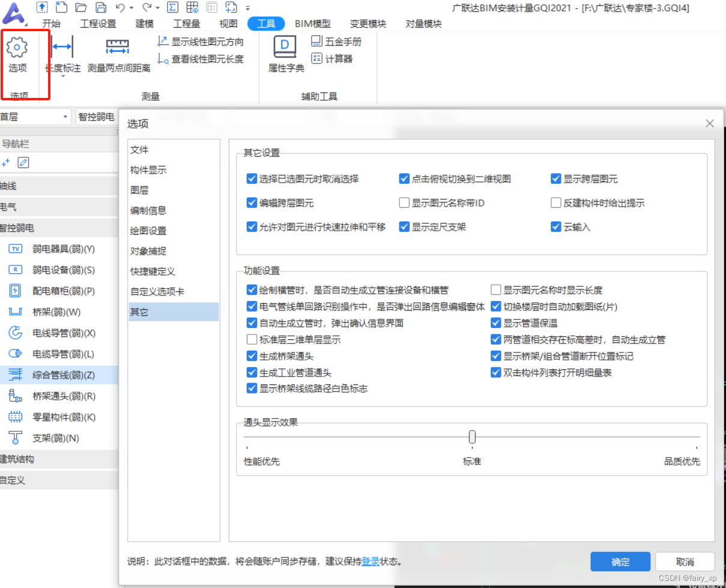Image resolution: width=726 pixels, height=588 pixels.
Task: Open quick access toolbar customize arrow
Action: pos(248,8)
